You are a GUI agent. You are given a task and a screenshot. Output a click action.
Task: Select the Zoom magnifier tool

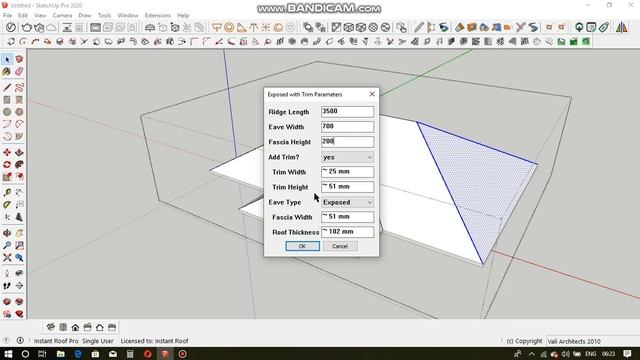pos(7,245)
